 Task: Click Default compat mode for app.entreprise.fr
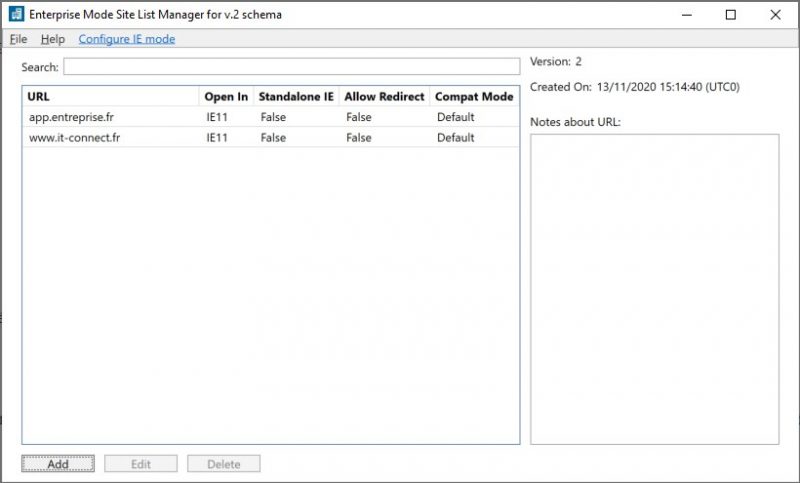456,117
